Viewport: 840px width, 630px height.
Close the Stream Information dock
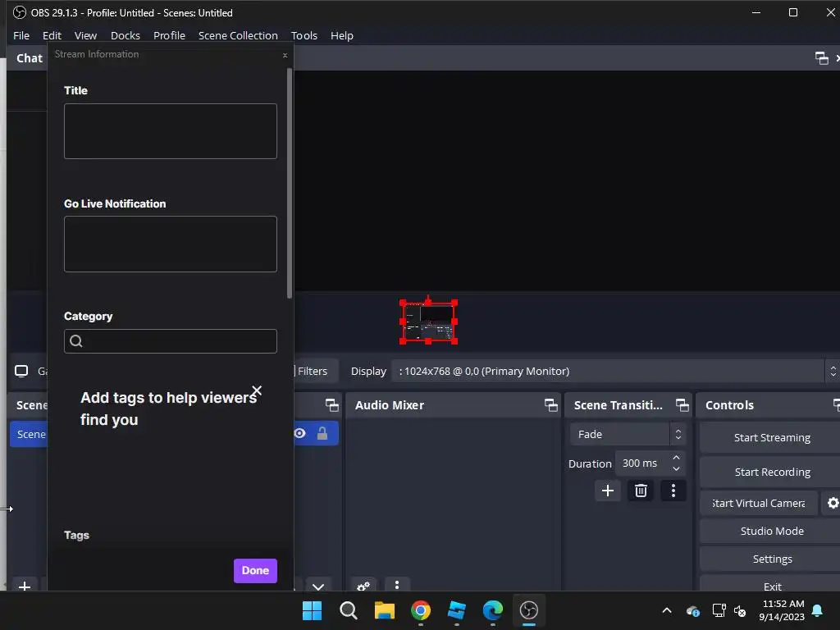285,55
